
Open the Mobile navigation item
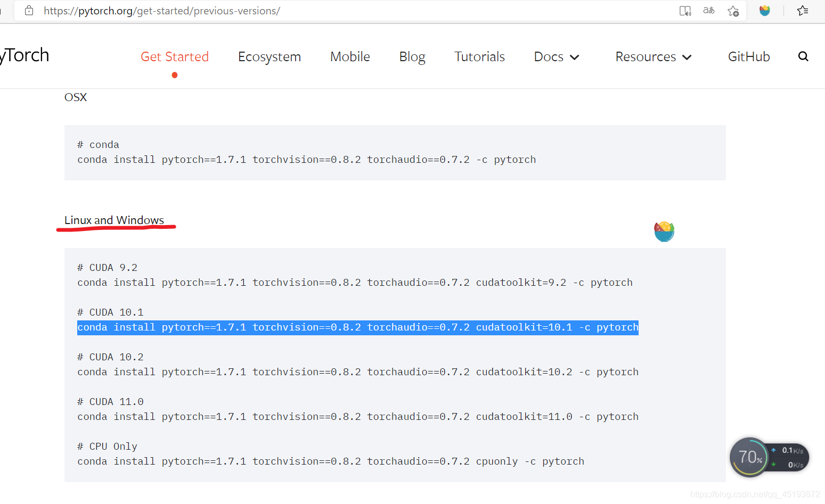coord(350,56)
